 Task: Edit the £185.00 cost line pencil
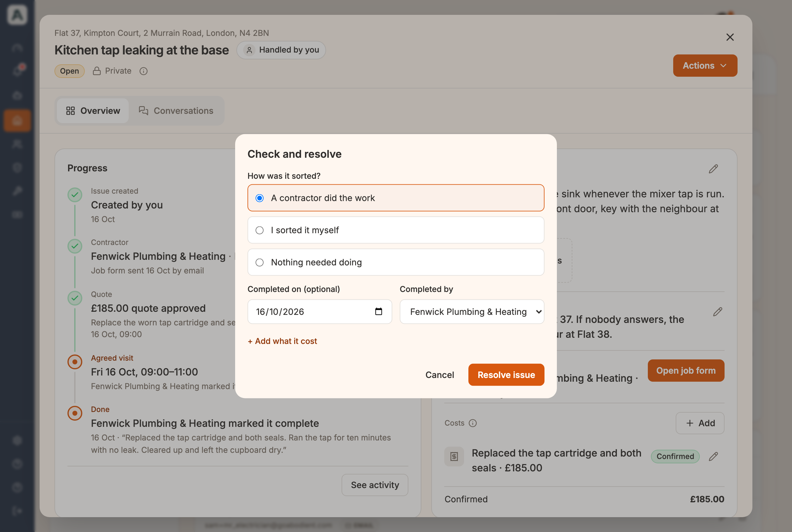pyautogui.click(x=713, y=456)
